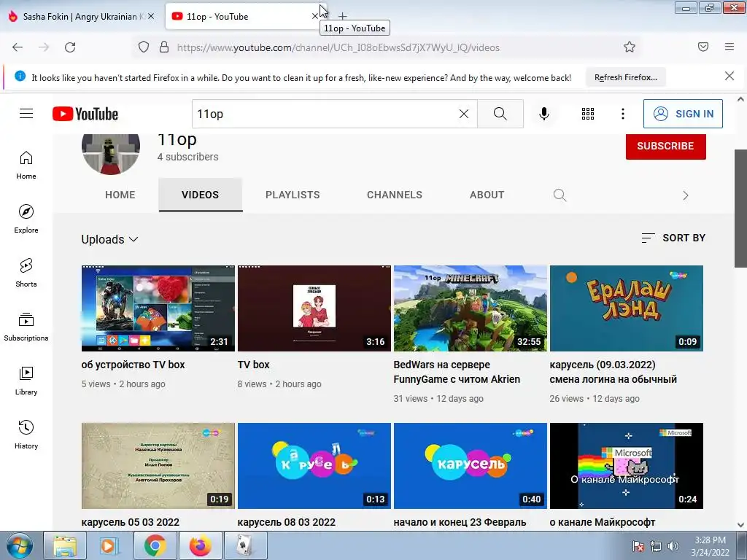Open Library in the sidebar
This screenshot has height=560, width=747.
coord(26,381)
